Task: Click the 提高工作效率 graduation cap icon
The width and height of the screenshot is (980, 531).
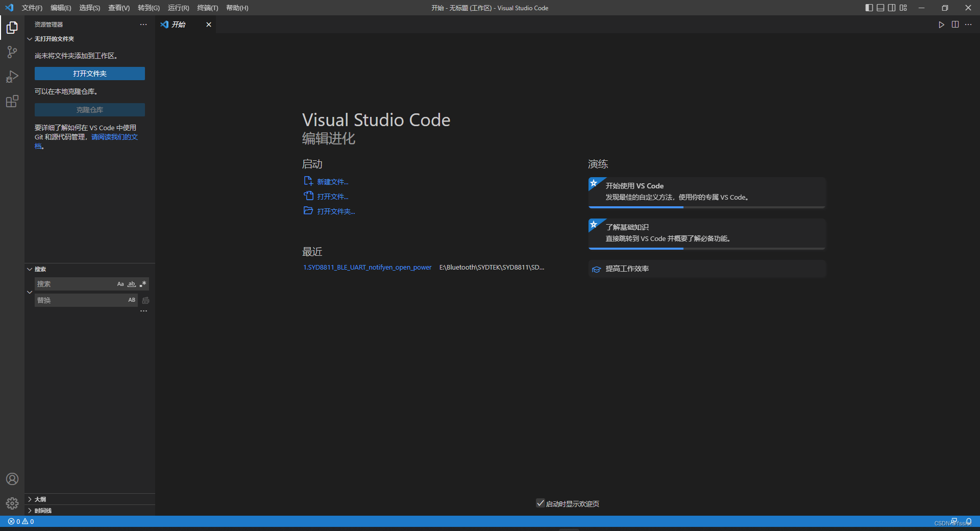Action: 596,269
